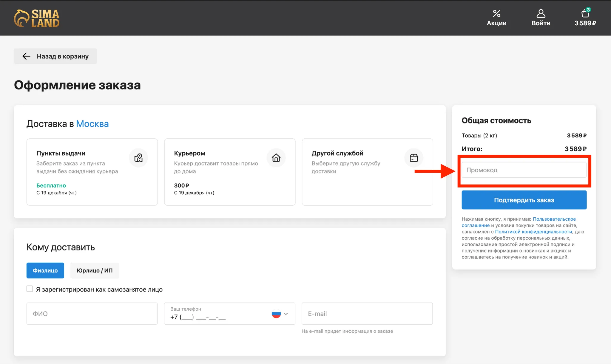Focus the E-mail input field

[x=367, y=314]
